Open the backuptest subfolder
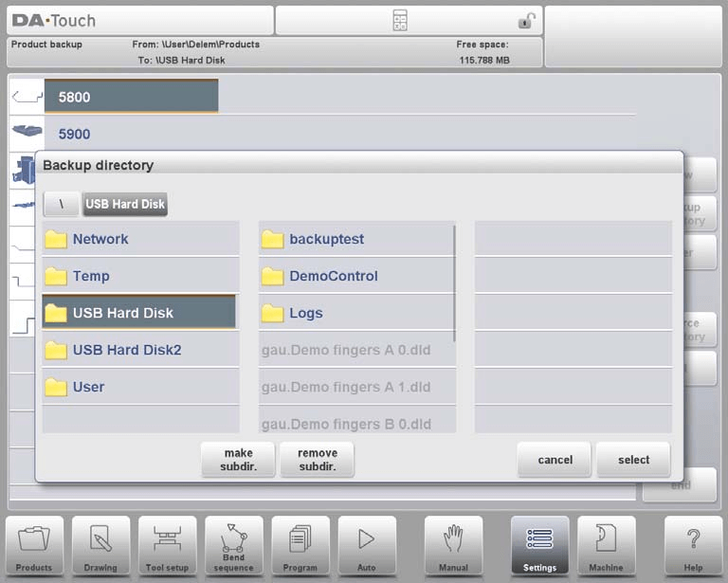Image resolution: width=728 pixels, height=583 pixels. [355, 239]
